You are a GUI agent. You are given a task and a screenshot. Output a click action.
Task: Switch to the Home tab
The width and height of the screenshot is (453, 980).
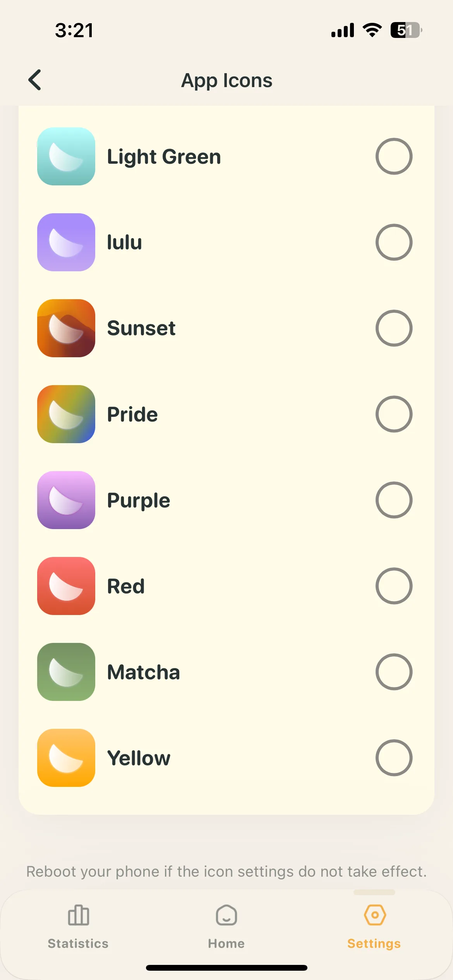[x=226, y=927]
